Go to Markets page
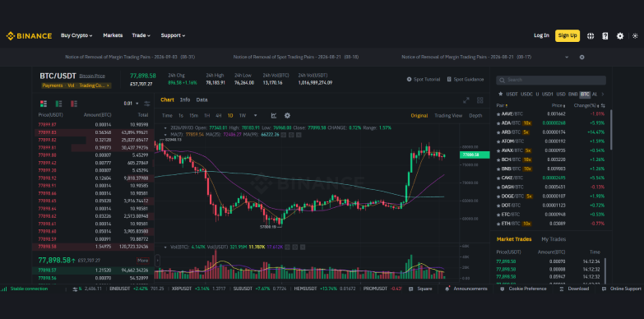 (x=113, y=35)
